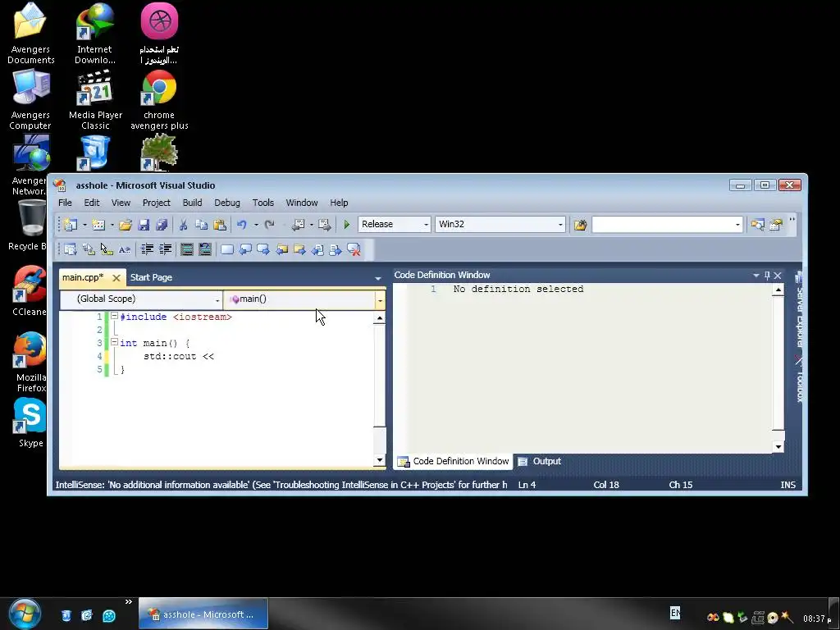Click the Display Quick Info icon
Image resolution: width=840 pixels, height=630 pixels.
107,249
